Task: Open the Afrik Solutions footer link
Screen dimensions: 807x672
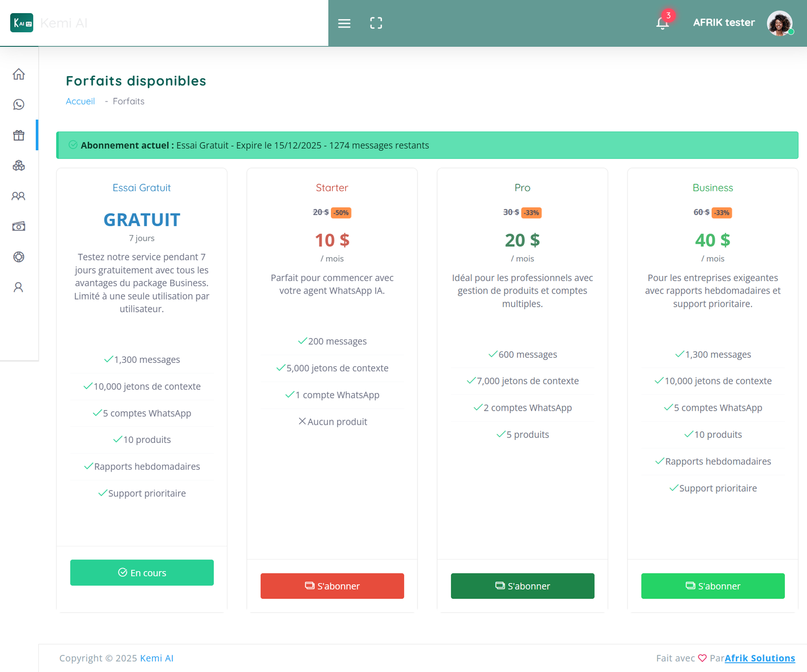Action: [760, 658]
